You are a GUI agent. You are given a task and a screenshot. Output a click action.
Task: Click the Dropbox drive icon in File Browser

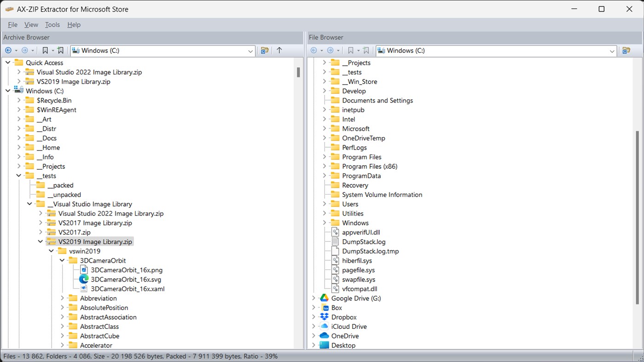click(x=324, y=317)
